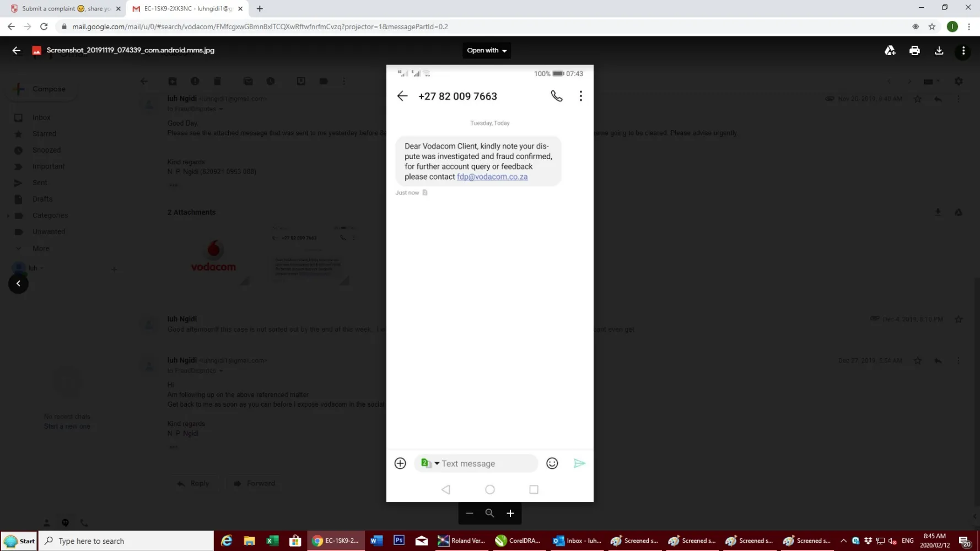Image resolution: width=980 pixels, height=551 pixels.
Task: Click the browser address bar
Action: [x=485, y=26]
